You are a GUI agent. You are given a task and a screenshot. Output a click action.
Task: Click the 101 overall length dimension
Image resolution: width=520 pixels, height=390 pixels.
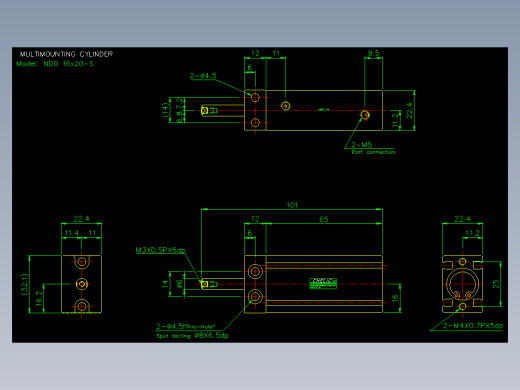[x=292, y=205]
